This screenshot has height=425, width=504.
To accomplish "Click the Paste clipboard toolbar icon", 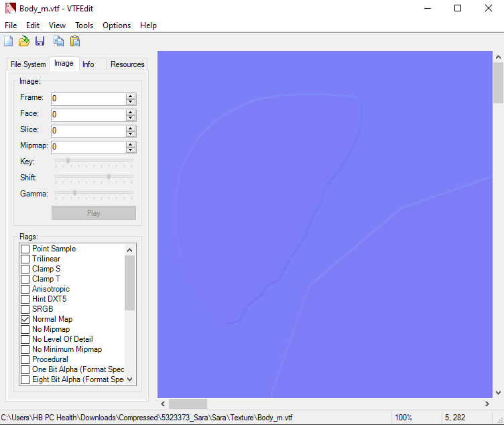I will [75, 41].
